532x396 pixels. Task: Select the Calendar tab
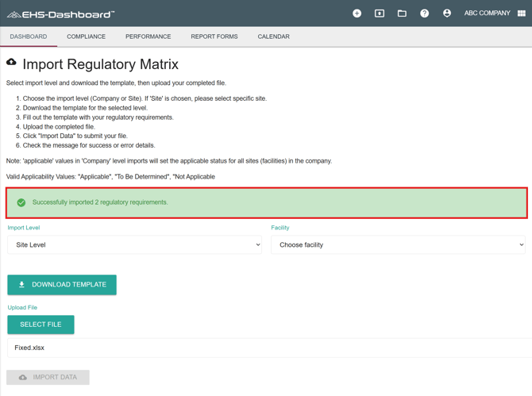[x=273, y=37]
